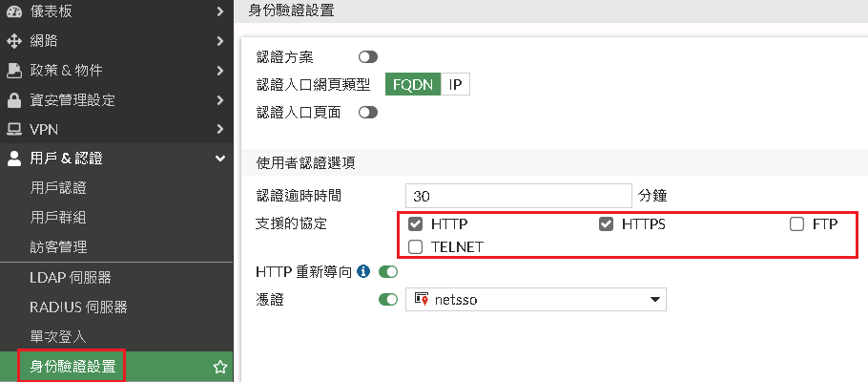Viewport: 868px width, 382px height.
Task: Click the network arrows icon
Action: tap(14, 41)
